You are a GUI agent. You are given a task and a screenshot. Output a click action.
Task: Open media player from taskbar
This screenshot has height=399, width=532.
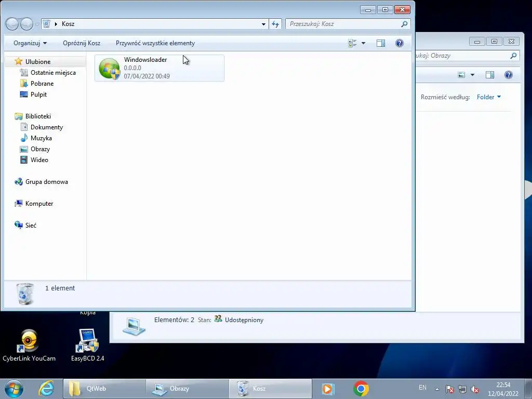tap(328, 389)
